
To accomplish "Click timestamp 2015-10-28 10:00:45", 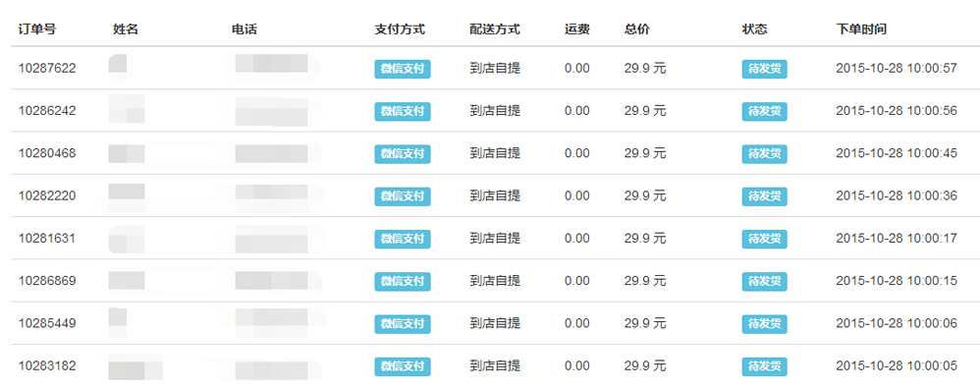I will tap(897, 153).
